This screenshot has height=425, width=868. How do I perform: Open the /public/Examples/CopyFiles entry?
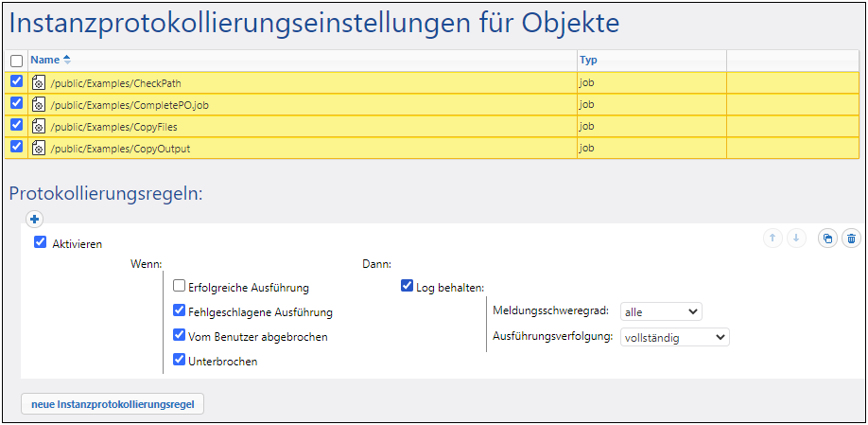tap(113, 127)
